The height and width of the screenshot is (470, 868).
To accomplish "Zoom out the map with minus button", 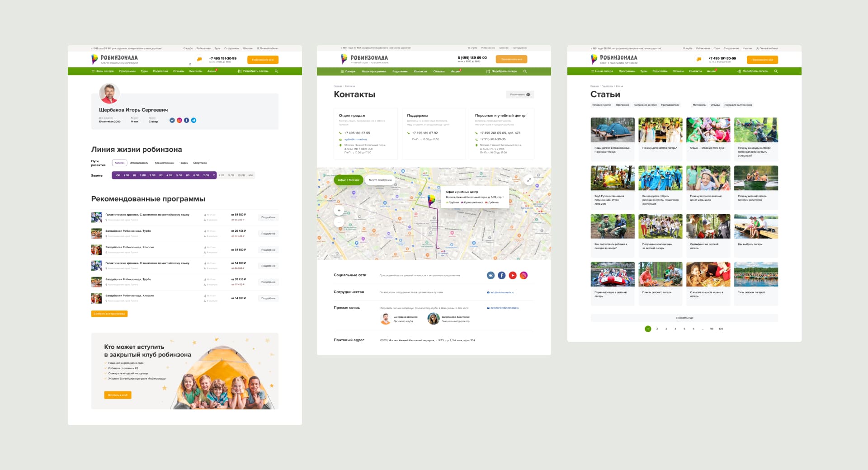I will 339,222.
